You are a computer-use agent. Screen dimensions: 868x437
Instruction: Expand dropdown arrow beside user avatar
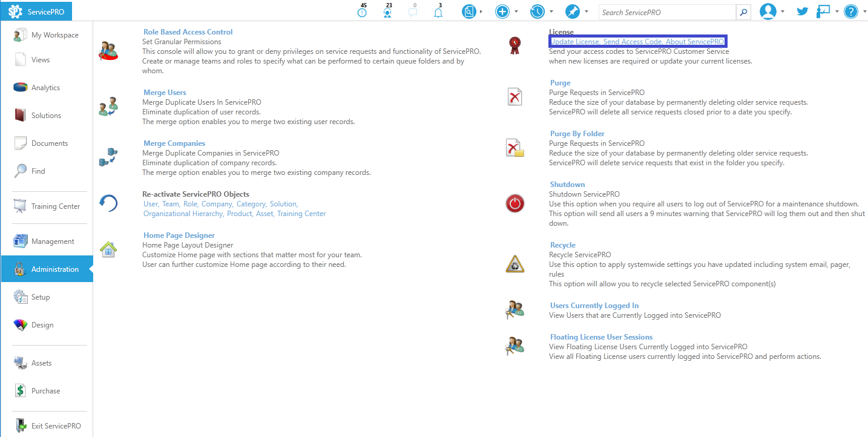pos(783,11)
